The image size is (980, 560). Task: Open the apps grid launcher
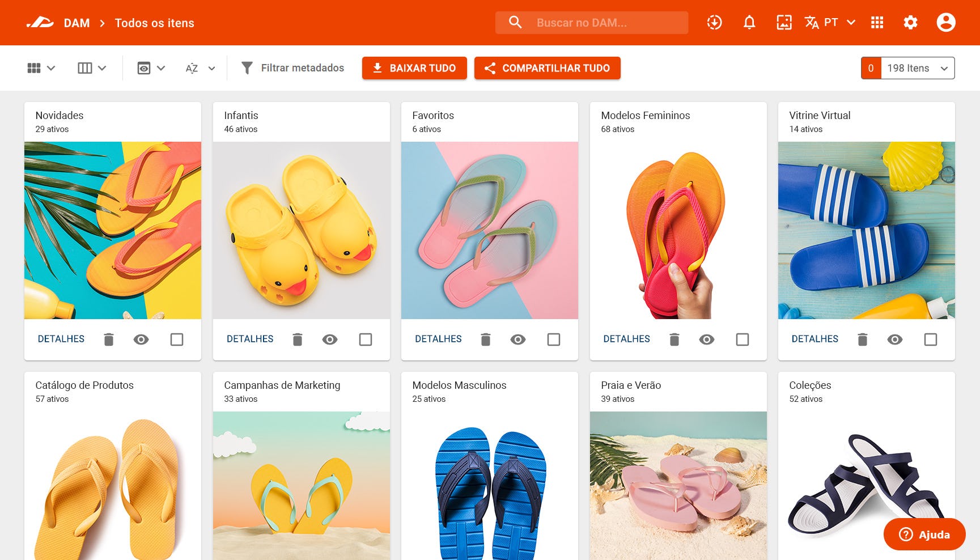877,23
